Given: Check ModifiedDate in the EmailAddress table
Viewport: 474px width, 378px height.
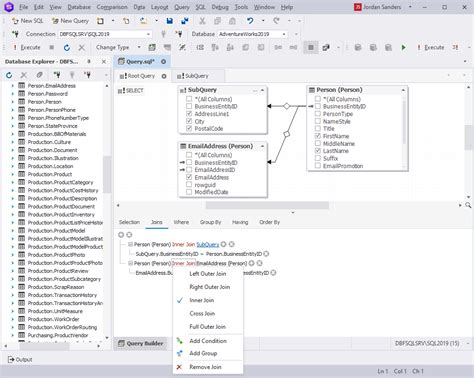Looking at the screenshot, I should click(189, 192).
